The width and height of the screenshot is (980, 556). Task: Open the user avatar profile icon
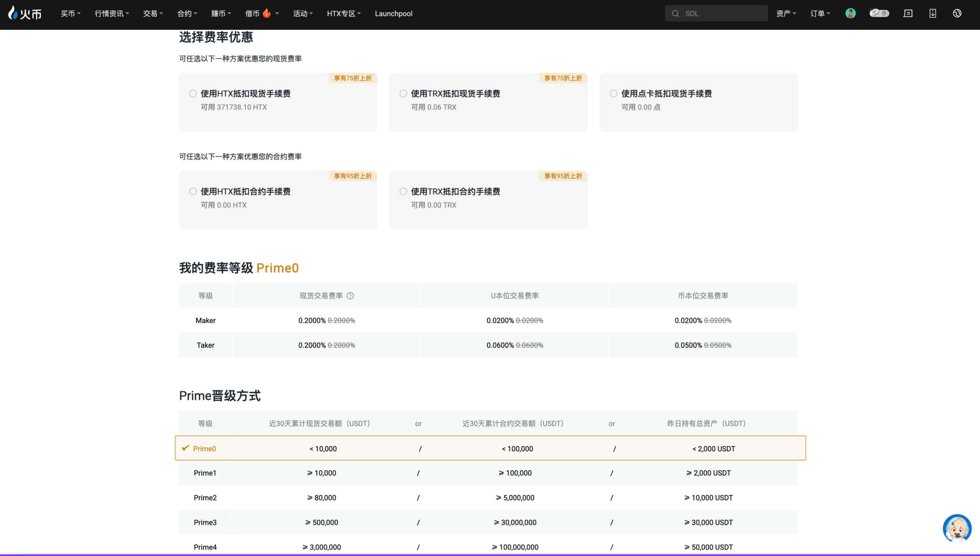[x=850, y=14]
